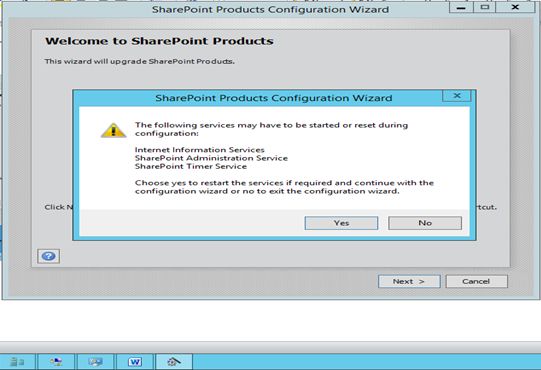Viewport: 541px width, 370px height.
Task: Minimize the outer SharePoint wizard window
Action: pos(461,7)
